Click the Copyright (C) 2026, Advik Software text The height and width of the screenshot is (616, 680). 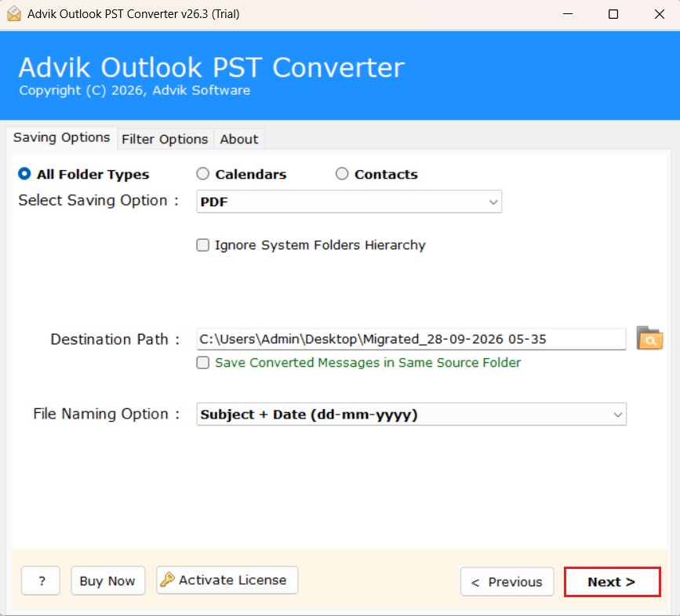pyautogui.click(x=134, y=91)
